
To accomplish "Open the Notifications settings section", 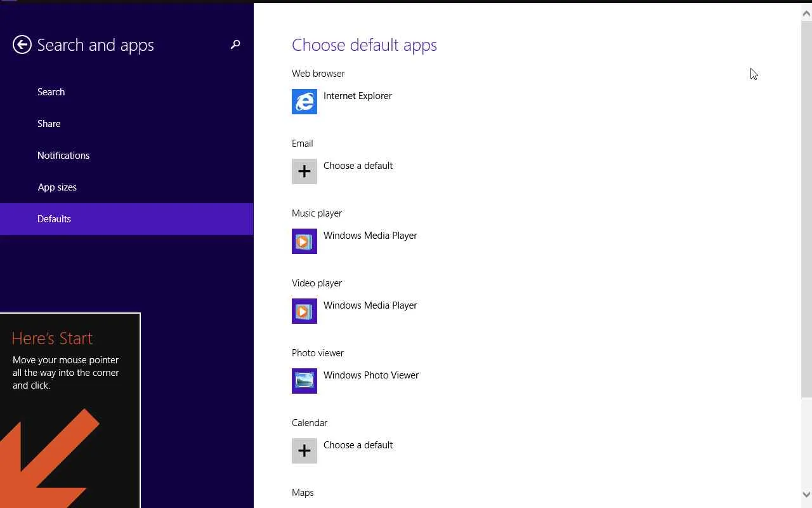I will [127, 156].
